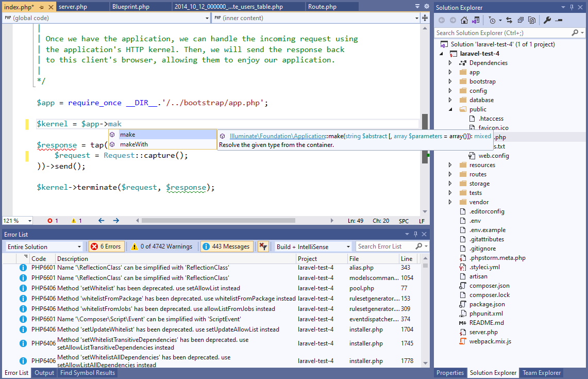This screenshot has width=588, height=379.
Task: Click the Search Solution Explorer field
Action: point(502,33)
